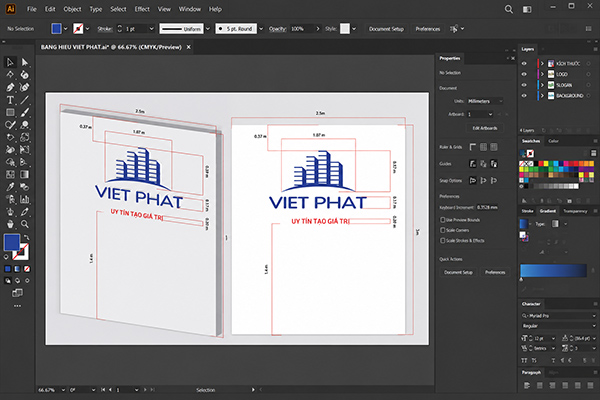This screenshot has height=400, width=600.
Task: Select the Eyedropper tool
Action: click(x=10, y=187)
